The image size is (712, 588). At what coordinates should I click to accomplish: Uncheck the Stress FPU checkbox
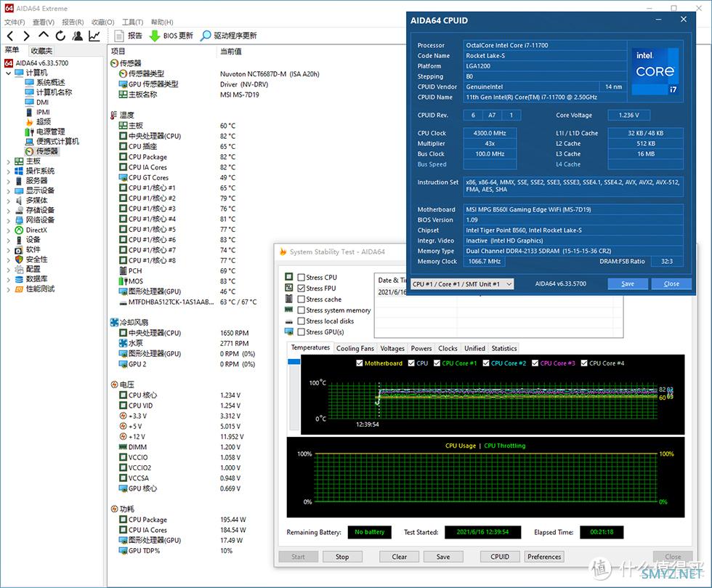(x=301, y=288)
